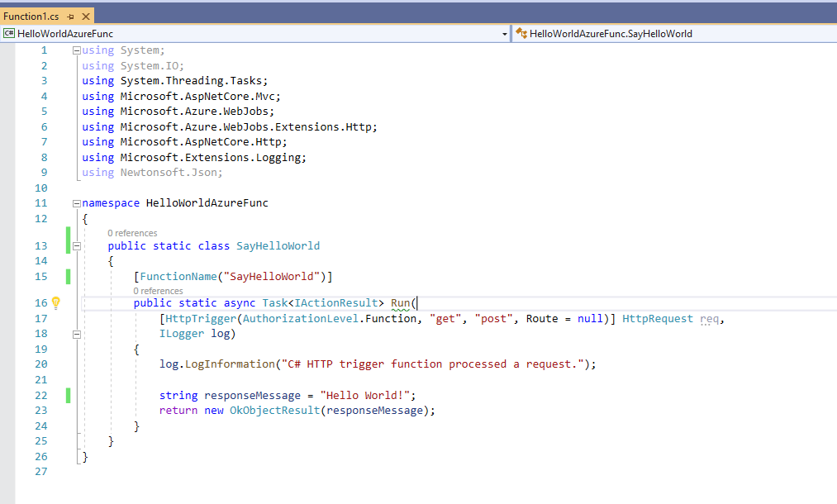This screenshot has width=837, height=504.
Task: Click the "Hello World!" string literal
Action: coord(364,396)
